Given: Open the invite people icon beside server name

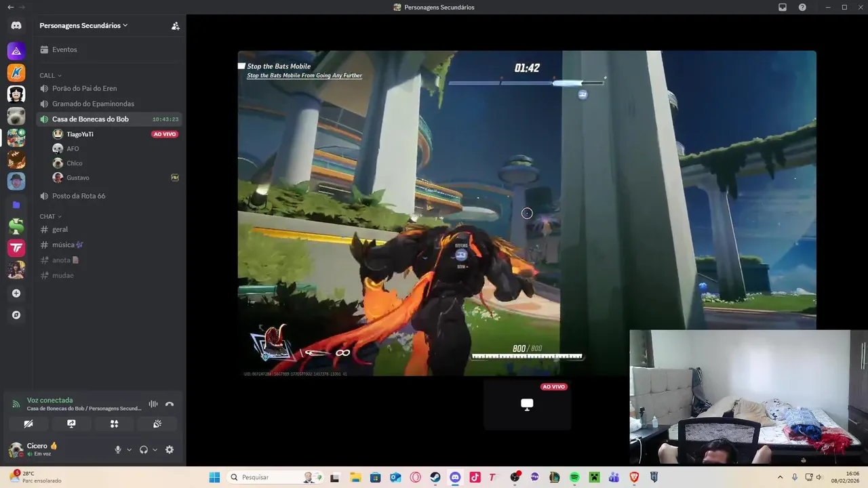Looking at the screenshot, I should pos(175,26).
